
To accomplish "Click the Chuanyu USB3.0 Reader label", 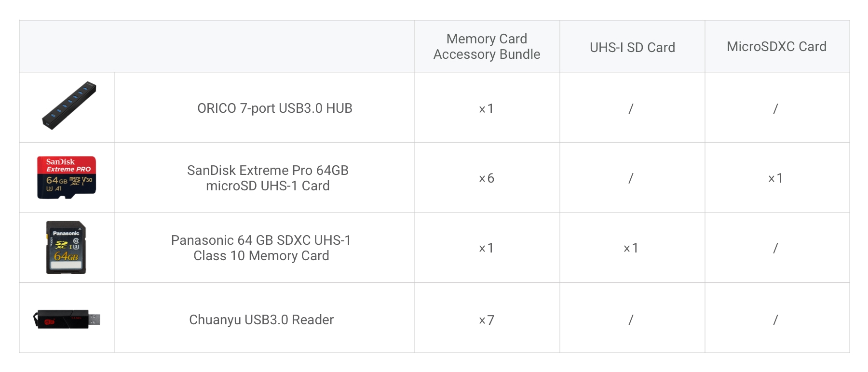I will (261, 319).
